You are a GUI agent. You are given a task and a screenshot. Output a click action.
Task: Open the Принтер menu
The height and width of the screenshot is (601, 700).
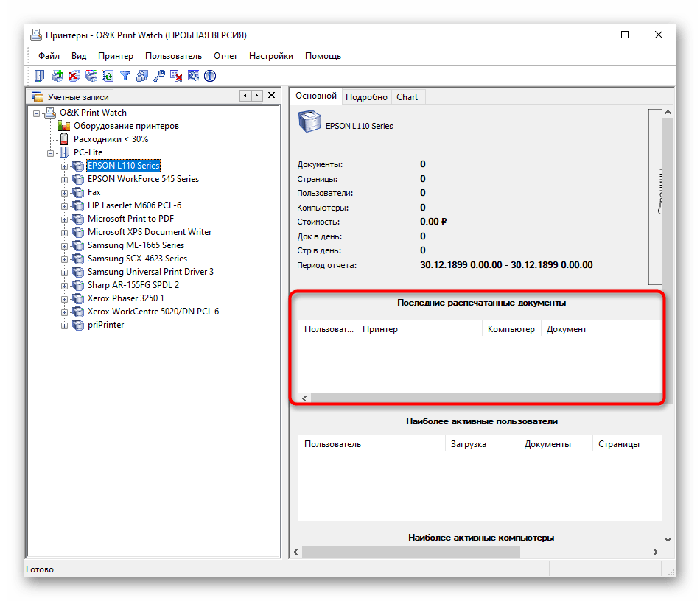(x=116, y=56)
